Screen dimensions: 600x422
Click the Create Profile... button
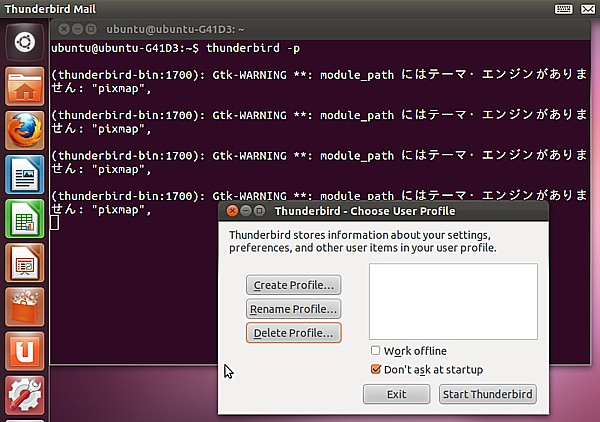294,285
